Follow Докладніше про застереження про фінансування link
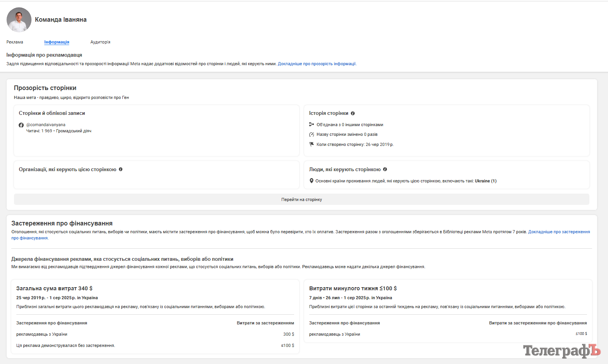Viewport: 608px width, 364px height. point(559,232)
